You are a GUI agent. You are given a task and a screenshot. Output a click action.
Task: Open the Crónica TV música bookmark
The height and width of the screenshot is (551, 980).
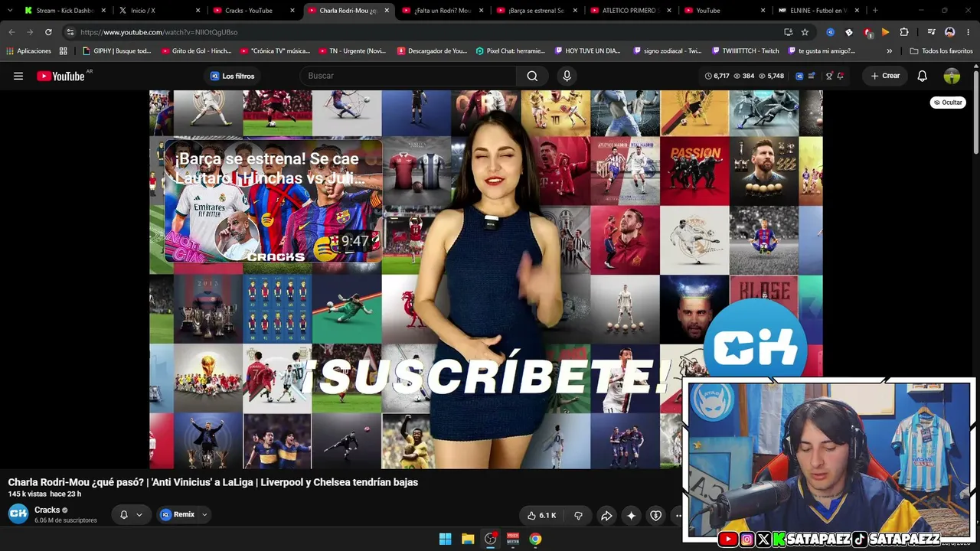(275, 51)
